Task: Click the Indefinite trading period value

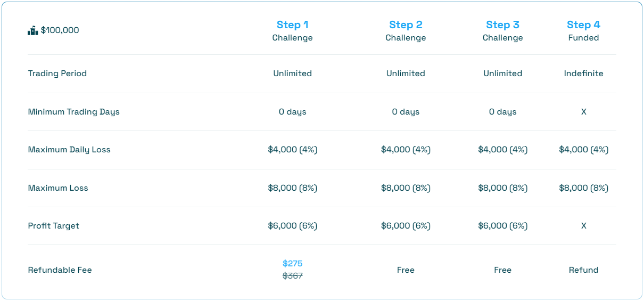Action: pos(583,74)
